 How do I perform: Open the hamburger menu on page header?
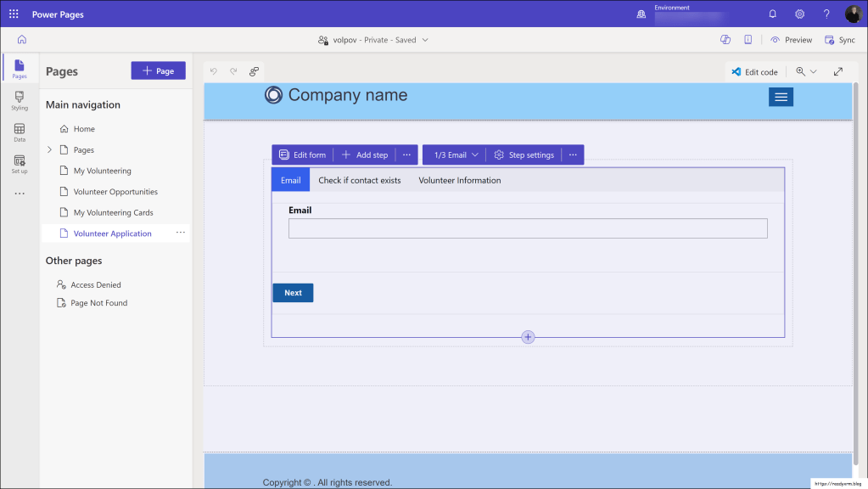(x=781, y=98)
